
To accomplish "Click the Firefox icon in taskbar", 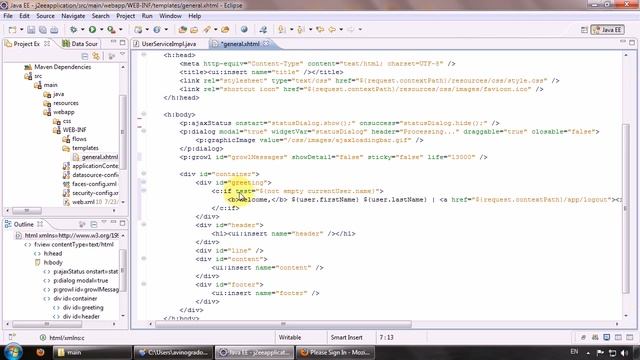I will [x=40, y=352].
